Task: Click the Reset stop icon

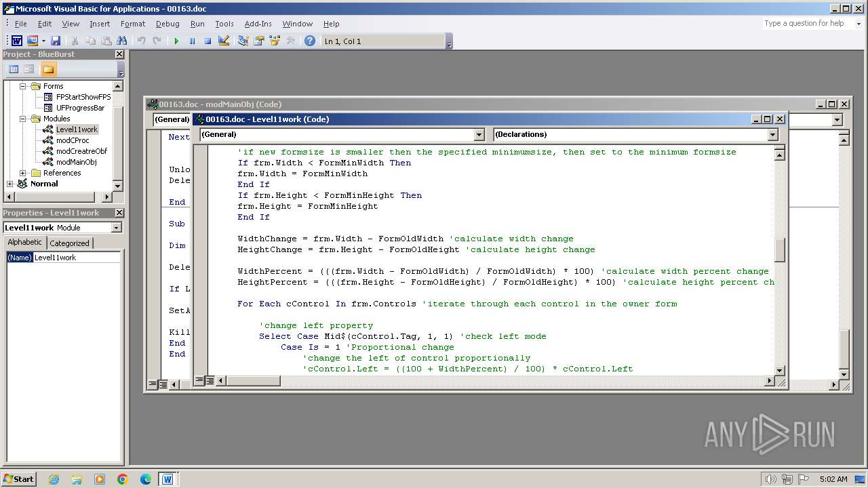Action: [208, 41]
